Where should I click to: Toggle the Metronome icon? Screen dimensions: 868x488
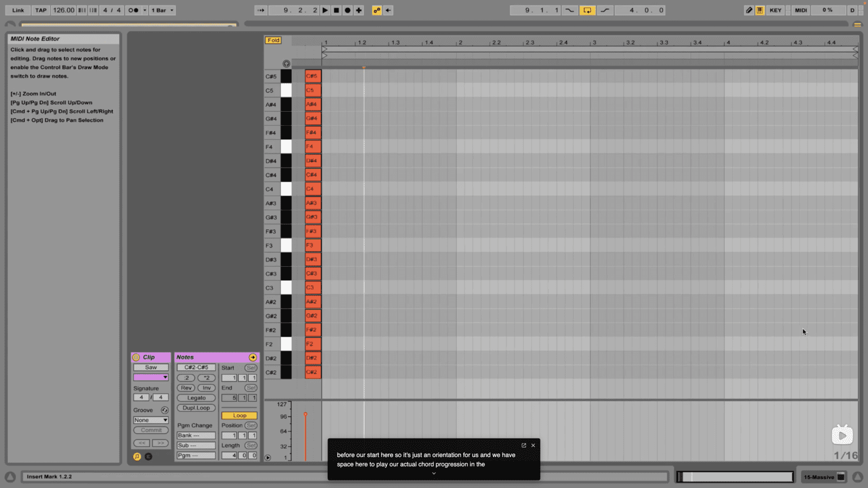(x=133, y=10)
